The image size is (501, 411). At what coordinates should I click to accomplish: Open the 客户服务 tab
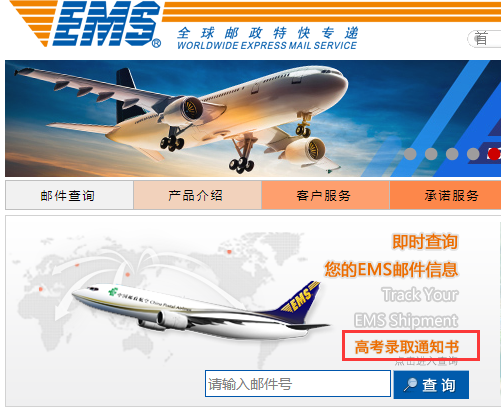(x=325, y=195)
